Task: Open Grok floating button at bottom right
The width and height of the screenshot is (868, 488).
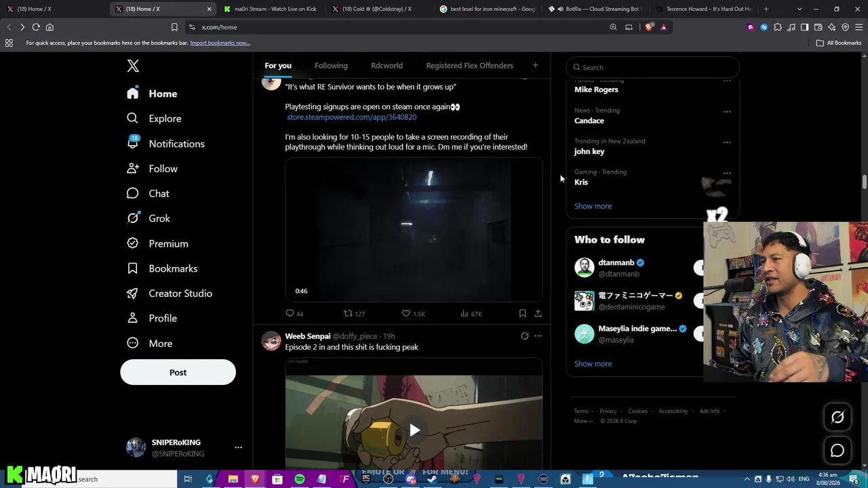Action: [x=837, y=418]
